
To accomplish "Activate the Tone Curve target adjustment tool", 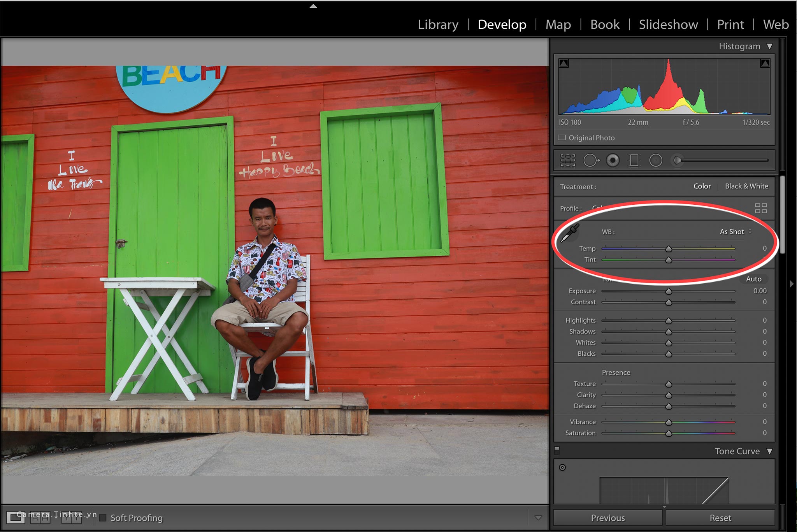I will click(x=562, y=467).
